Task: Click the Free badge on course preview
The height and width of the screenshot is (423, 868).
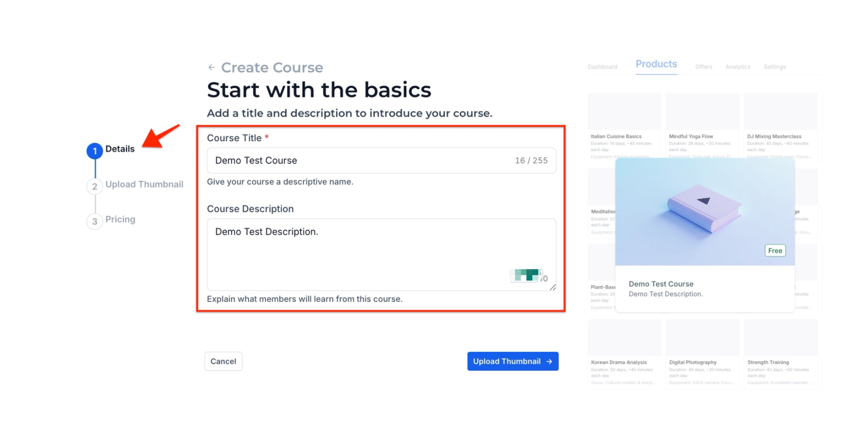Action: click(x=775, y=251)
